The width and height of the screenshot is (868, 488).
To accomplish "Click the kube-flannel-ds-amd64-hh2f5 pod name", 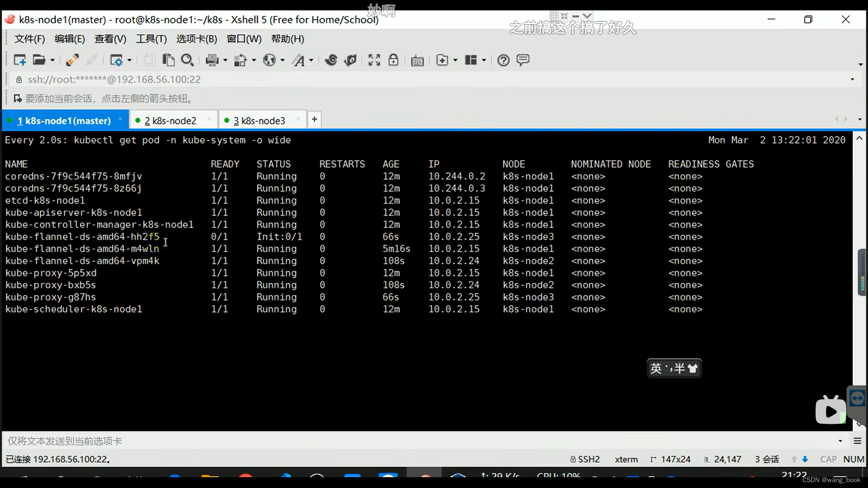I will 82,237.
